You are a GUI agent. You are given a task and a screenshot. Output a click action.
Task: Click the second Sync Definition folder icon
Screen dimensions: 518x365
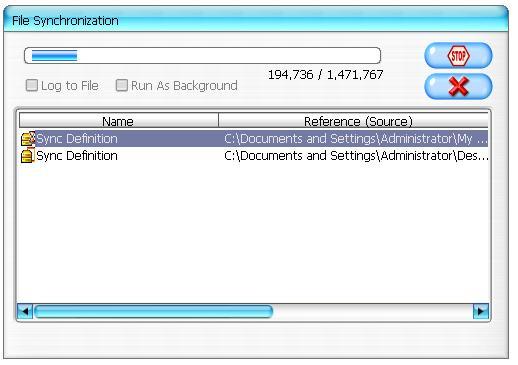27,156
